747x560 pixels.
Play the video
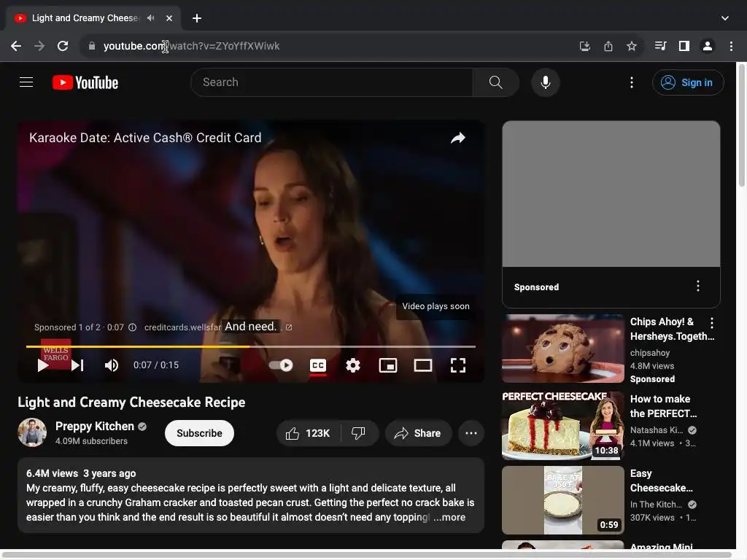(x=43, y=365)
